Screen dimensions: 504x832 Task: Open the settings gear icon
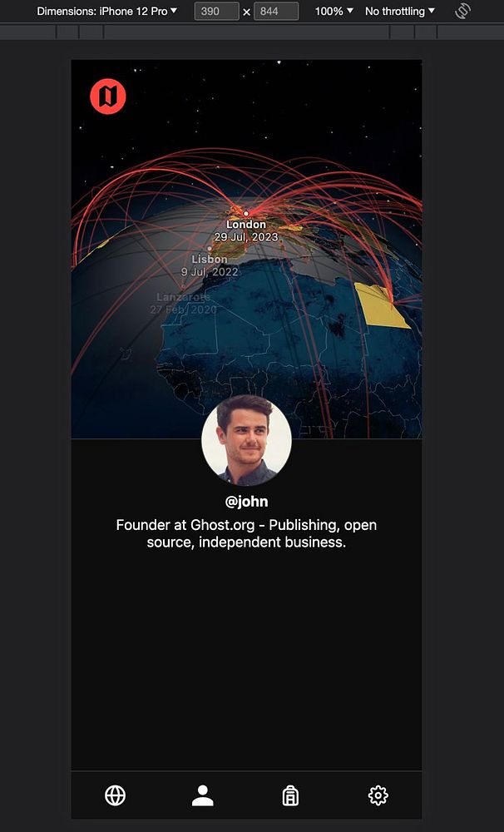pos(378,795)
